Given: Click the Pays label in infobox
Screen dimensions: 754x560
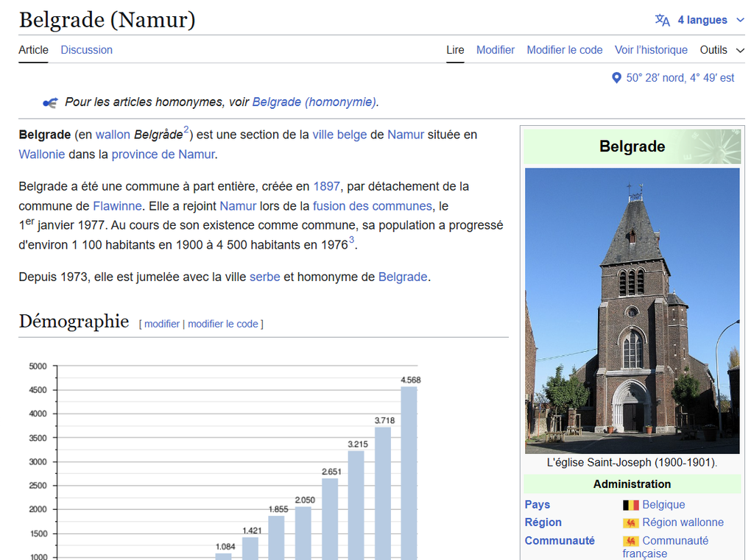Looking at the screenshot, I should 537,505.
